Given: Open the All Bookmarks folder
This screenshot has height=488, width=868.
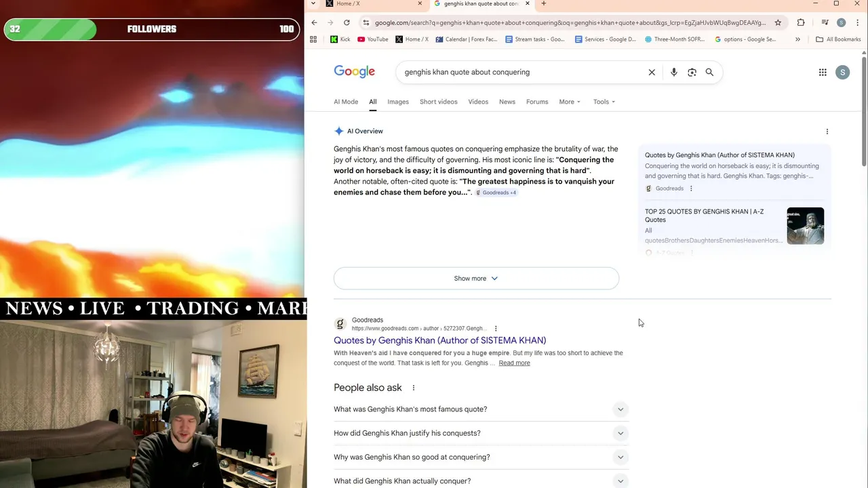Looking at the screenshot, I should (x=838, y=39).
